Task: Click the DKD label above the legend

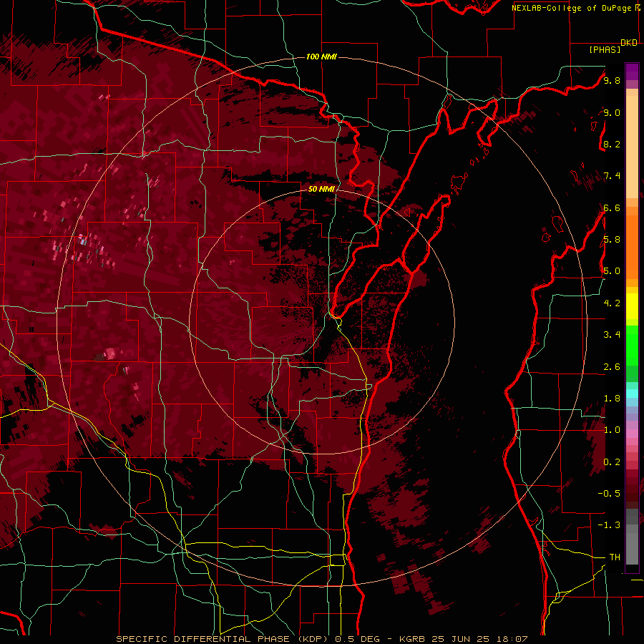Action: click(629, 42)
